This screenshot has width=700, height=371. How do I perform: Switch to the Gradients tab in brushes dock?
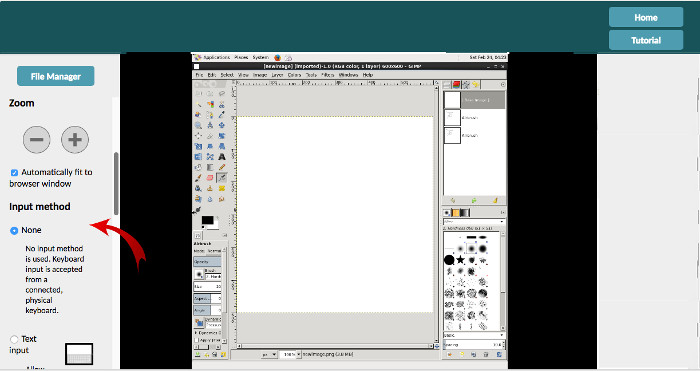point(465,213)
